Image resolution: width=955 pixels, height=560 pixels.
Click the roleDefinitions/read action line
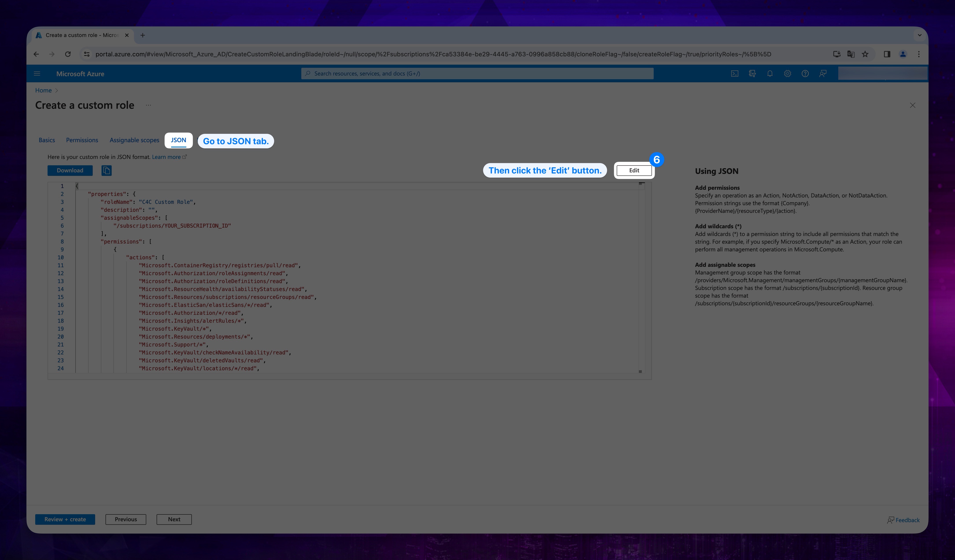coord(213,281)
